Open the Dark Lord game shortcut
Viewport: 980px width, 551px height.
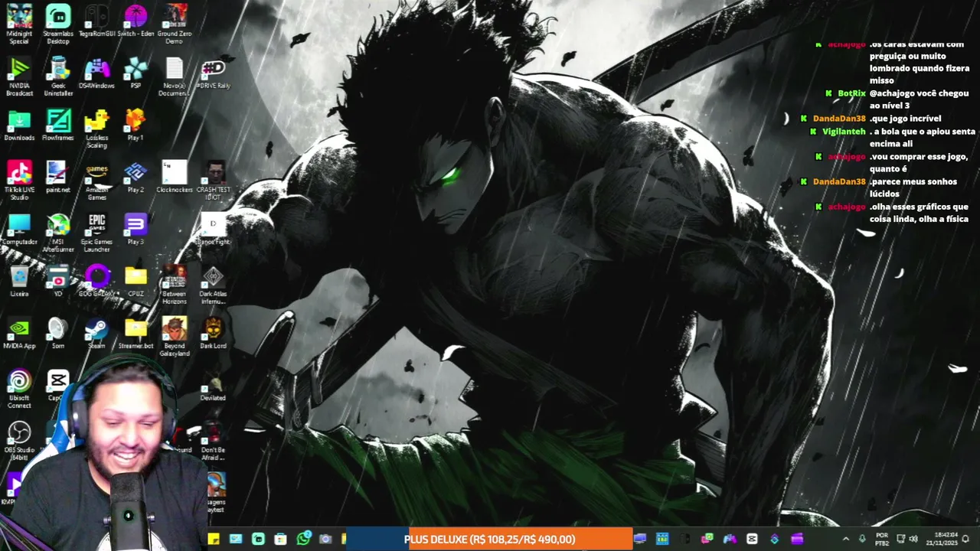coord(214,334)
